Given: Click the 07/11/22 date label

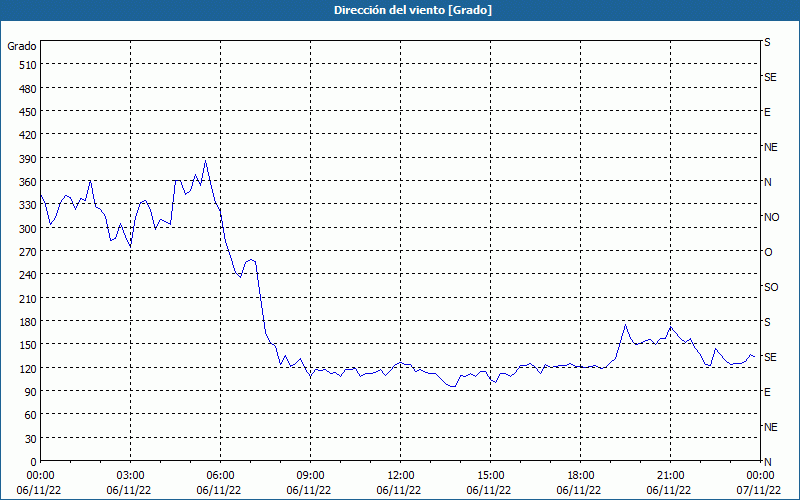Looking at the screenshot, I should [x=759, y=490].
